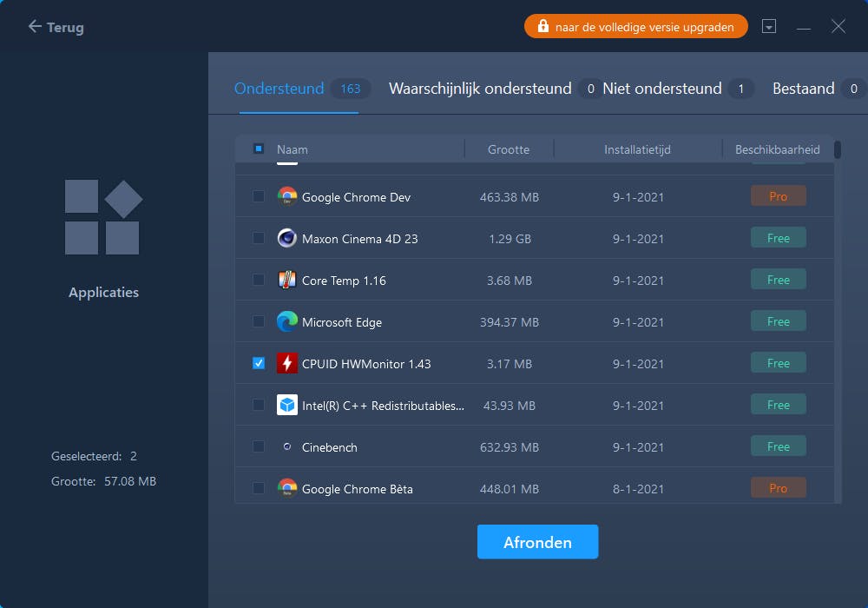Check the Google Chrome Bèta checkbox

(259, 488)
